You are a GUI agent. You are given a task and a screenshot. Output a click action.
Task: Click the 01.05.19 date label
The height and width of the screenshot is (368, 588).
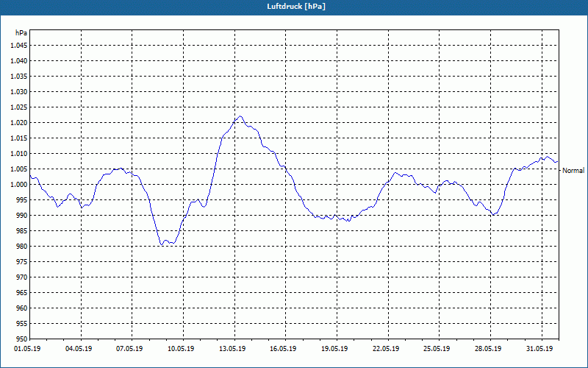tap(27, 349)
